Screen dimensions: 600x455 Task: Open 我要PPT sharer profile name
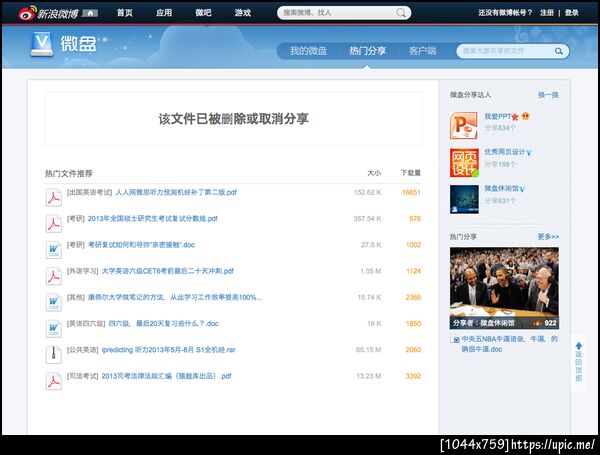[x=497, y=116]
